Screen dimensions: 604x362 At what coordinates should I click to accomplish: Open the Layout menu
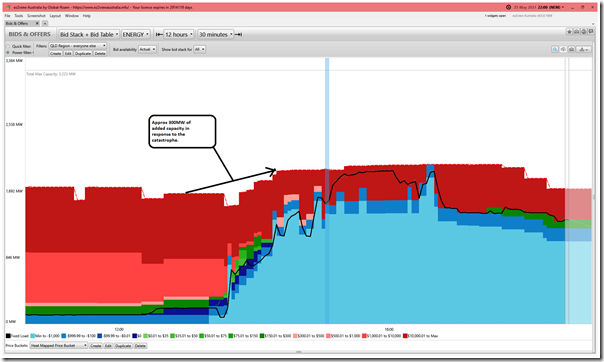click(x=55, y=16)
